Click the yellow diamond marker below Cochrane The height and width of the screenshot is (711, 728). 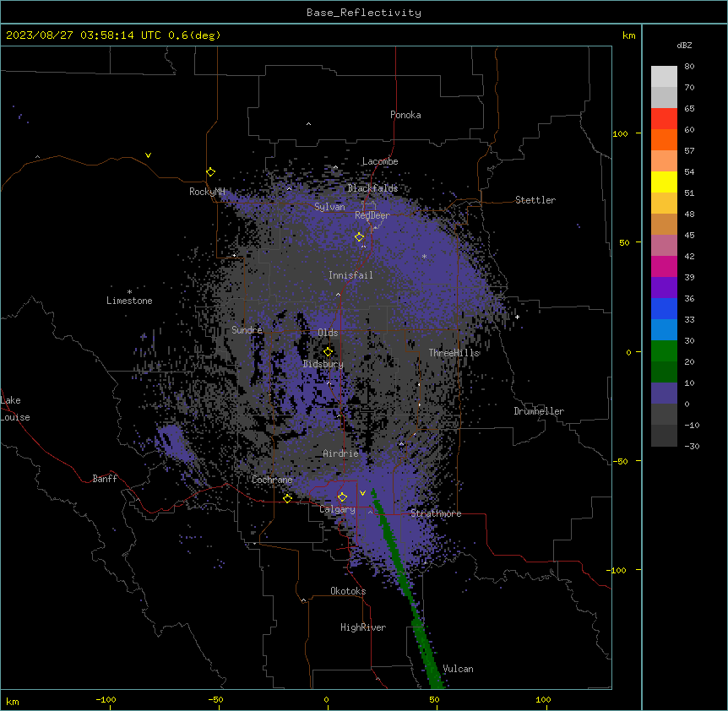point(287,498)
